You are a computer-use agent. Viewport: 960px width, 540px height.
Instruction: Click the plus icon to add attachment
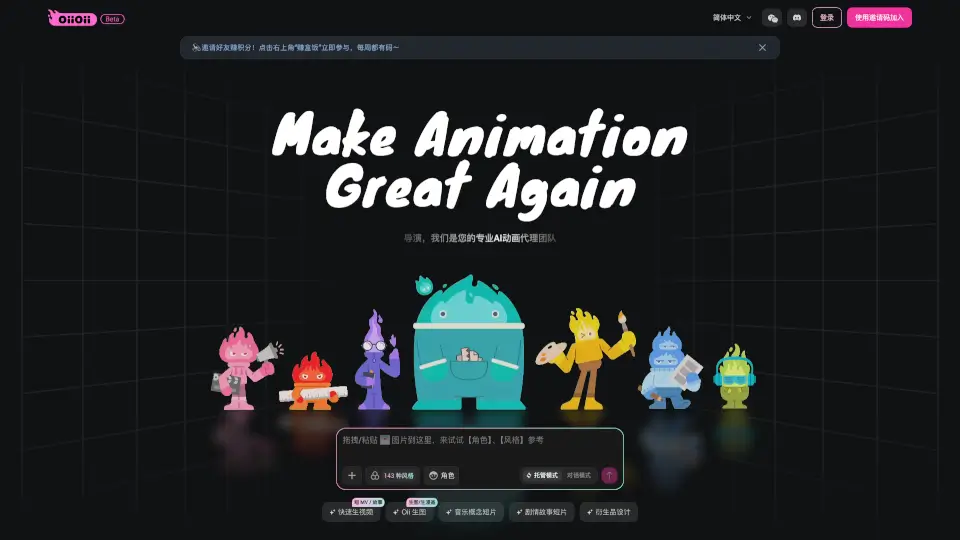[x=351, y=476]
